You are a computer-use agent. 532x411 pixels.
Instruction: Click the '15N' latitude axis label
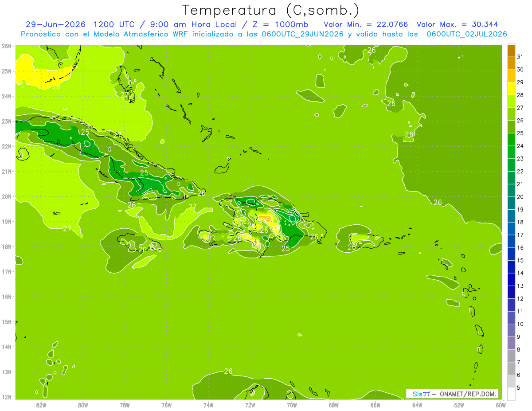7,321
